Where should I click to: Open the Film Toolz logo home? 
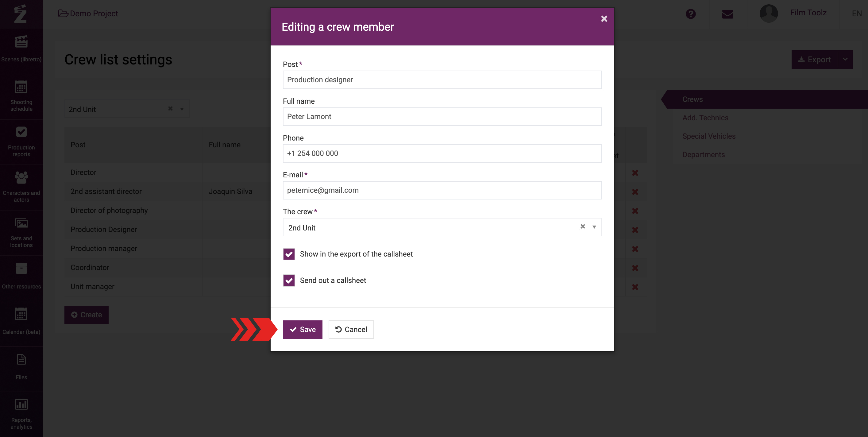pyautogui.click(x=20, y=14)
